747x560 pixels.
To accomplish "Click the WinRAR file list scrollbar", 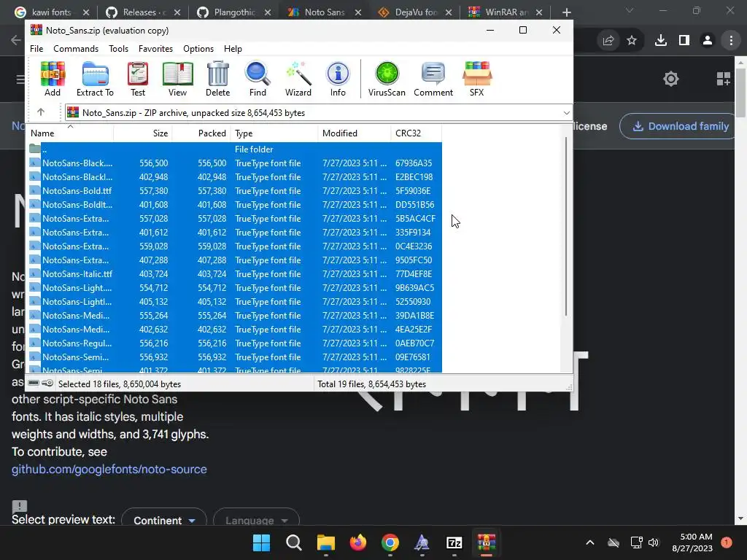I will point(566,227).
